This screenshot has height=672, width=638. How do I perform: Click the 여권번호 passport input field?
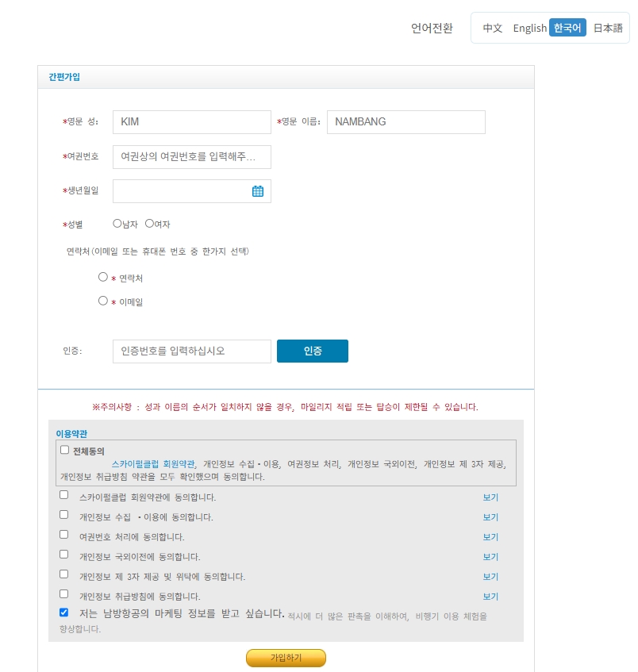190,156
